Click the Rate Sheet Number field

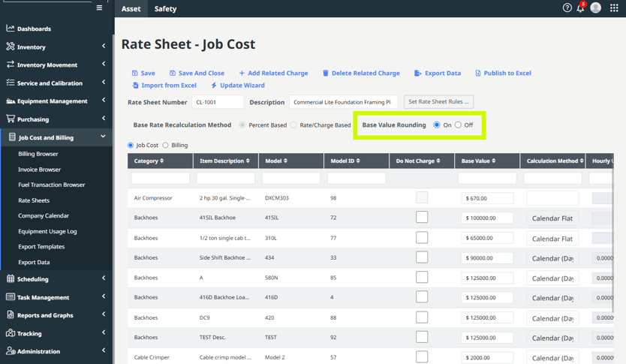[x=218, y=102]
